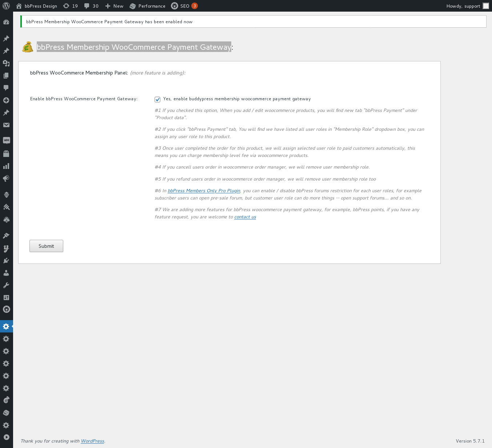This screenshot has height=448, width=492.
Task: Open Yoast SEO sidebar icon
Action: coord(6,249)
